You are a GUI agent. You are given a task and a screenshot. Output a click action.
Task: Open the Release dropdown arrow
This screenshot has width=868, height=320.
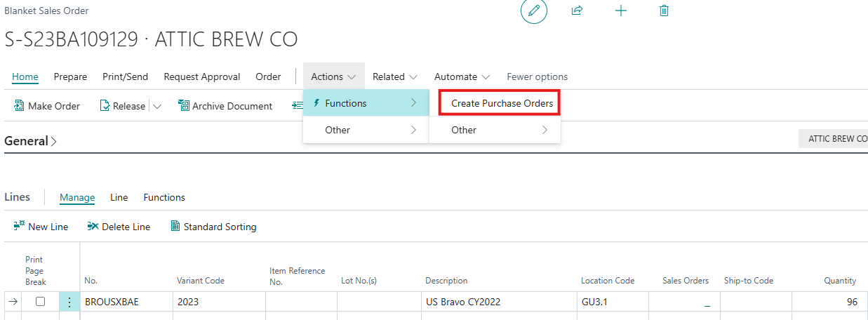pos(156,106)
